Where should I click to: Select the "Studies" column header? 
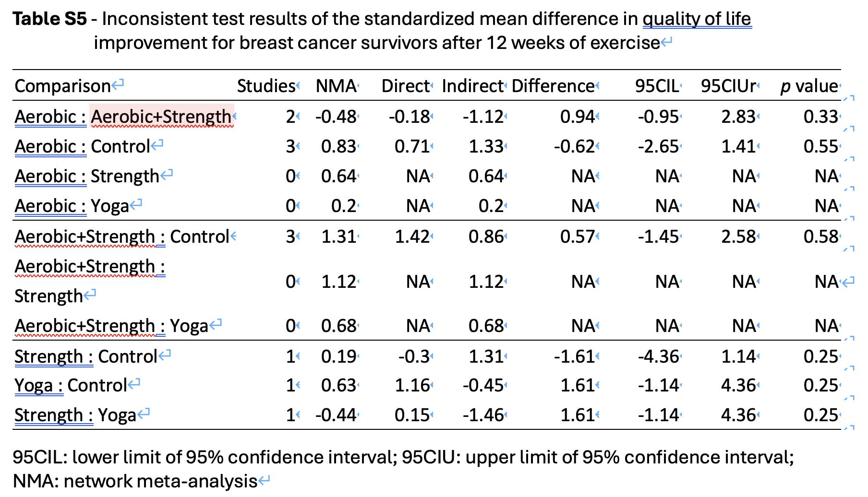[x=266, y=86]
